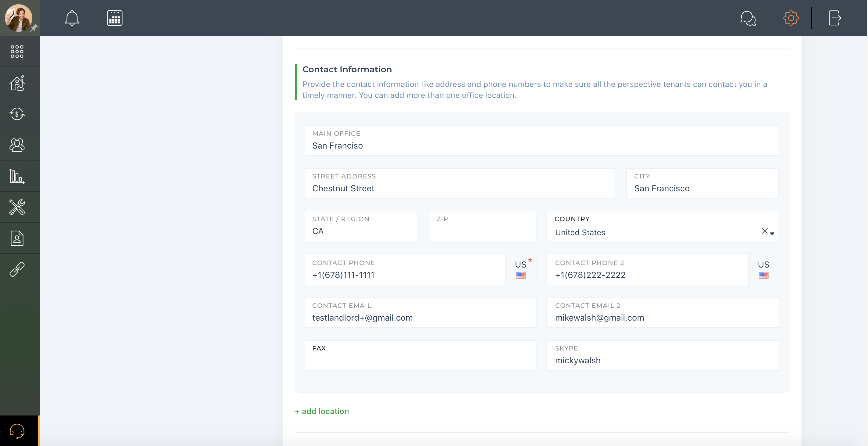Edit the Contact Email 2 field
868x446 pixels.
663,312
